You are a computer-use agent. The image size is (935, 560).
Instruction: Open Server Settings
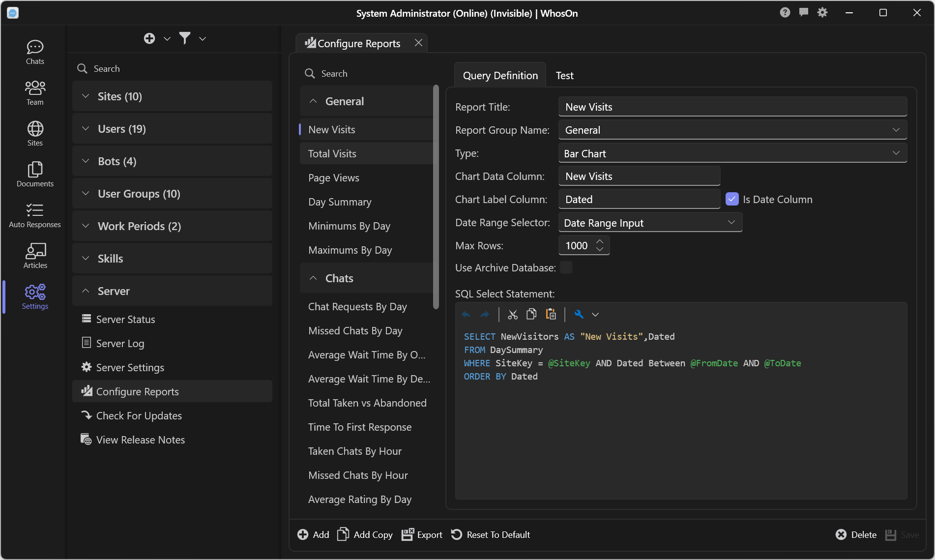(x=172, y=367)
